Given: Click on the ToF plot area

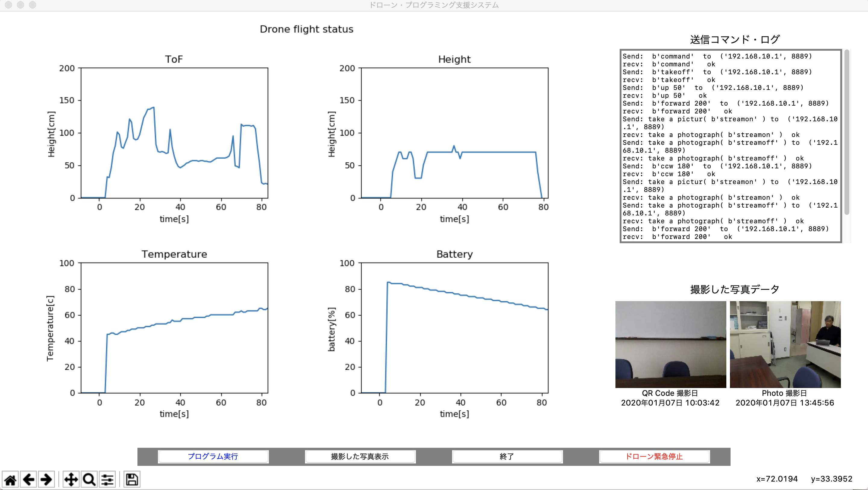Looking at the screenshot, I should 174,133.
